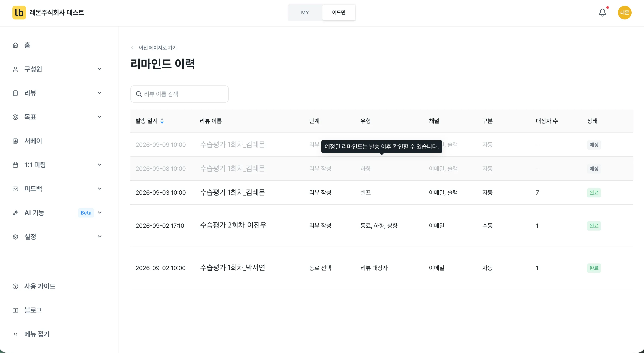Click the target icon beside 목표

[x=15, y=117]
